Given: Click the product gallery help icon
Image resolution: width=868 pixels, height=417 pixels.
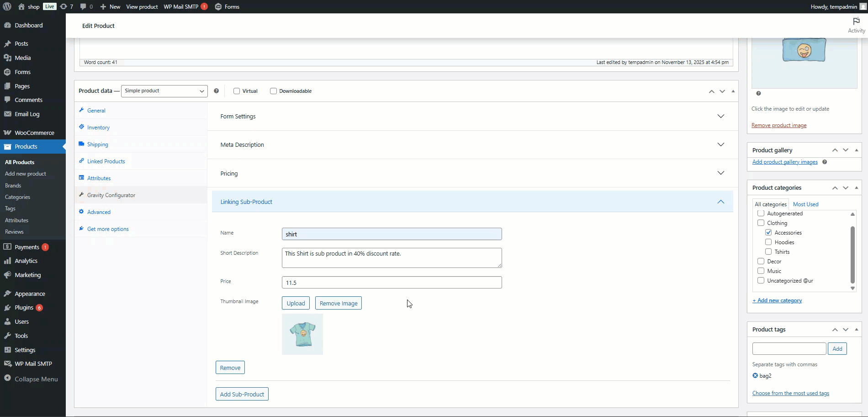Looking at the screenshot, I should click(825, 162).
